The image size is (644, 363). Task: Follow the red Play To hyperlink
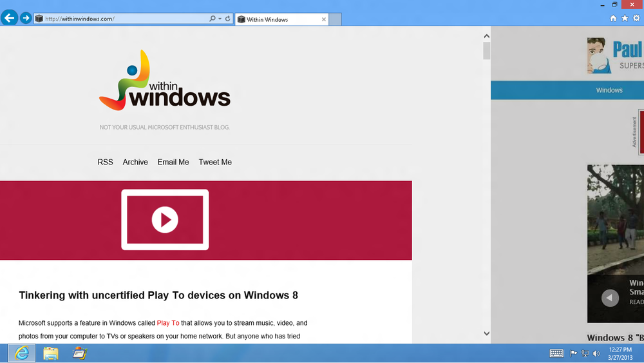(x=167, y=323)
